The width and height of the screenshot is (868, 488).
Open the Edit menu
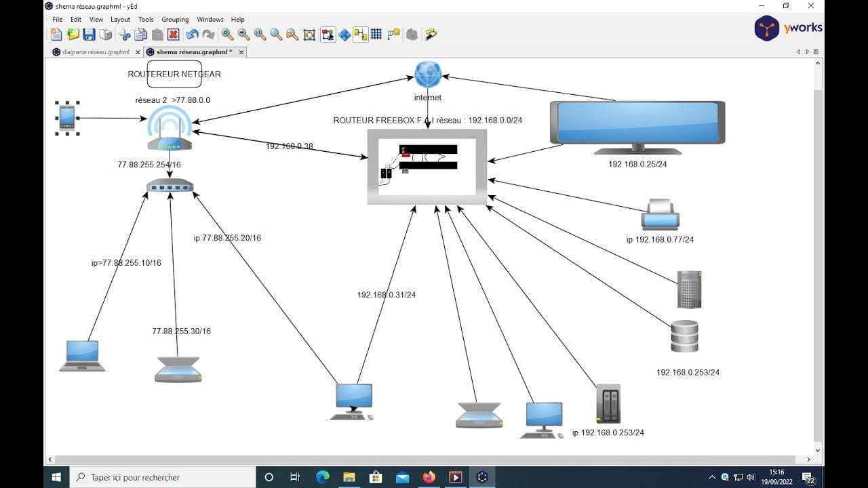point(76,20)
